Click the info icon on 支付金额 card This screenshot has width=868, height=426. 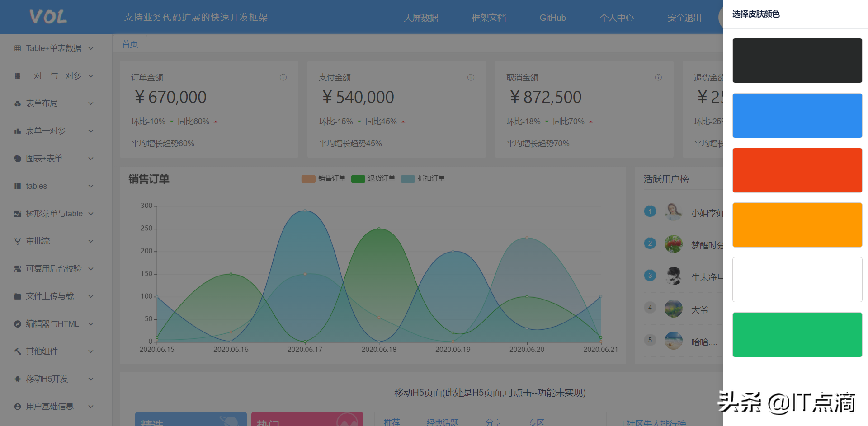click(x=471, y=77)
